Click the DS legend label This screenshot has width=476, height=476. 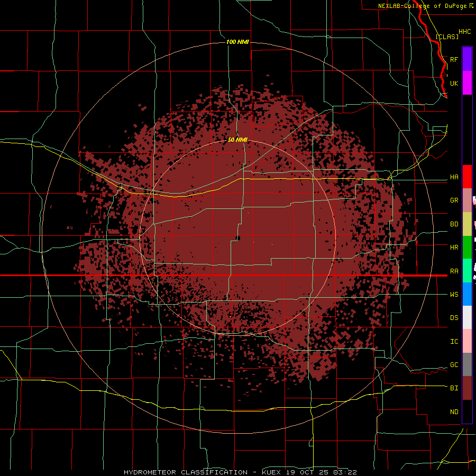click(454, 318)
